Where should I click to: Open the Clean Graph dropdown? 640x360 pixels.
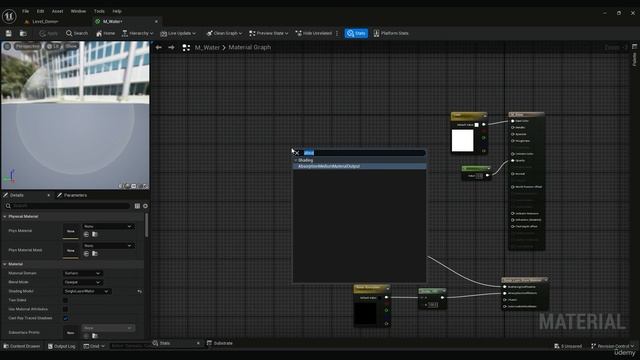224,33
